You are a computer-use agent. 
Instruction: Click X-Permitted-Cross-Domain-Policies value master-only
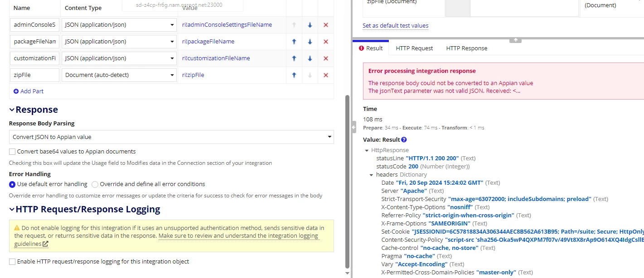[496, 273]
